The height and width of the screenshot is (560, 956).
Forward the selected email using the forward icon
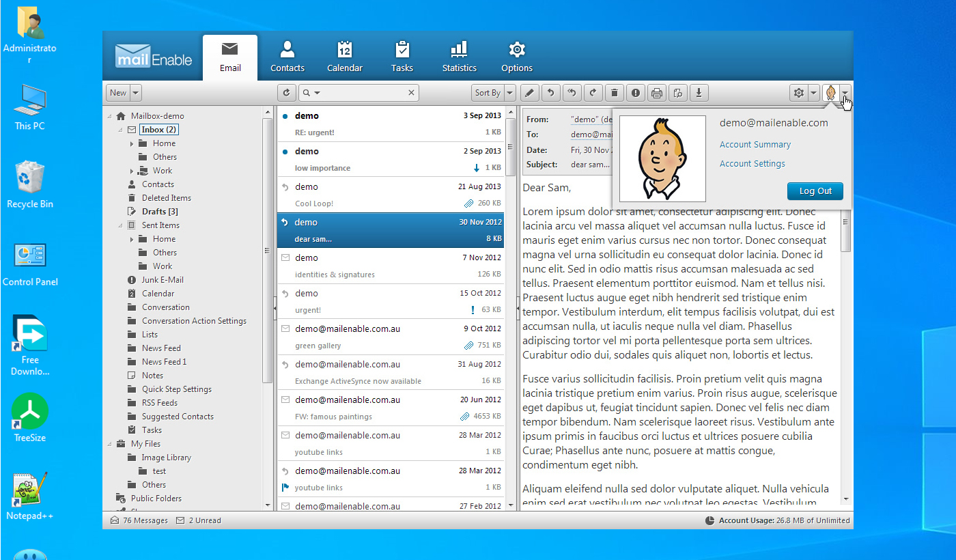tap(593, 93)
